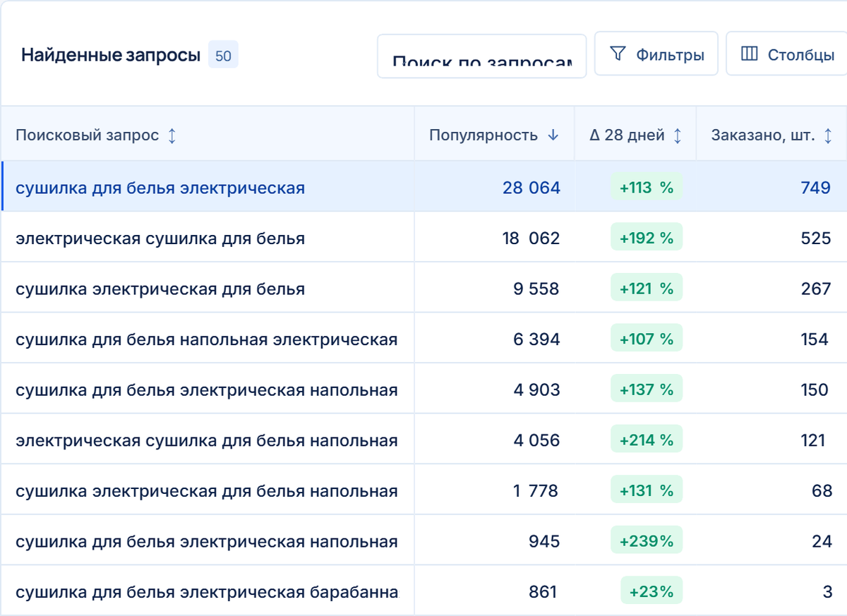Click the +192 % change badge
Image resolution: width=847 pixels, height=616 pixels.
pyautogui.click(x=647, y=238)
